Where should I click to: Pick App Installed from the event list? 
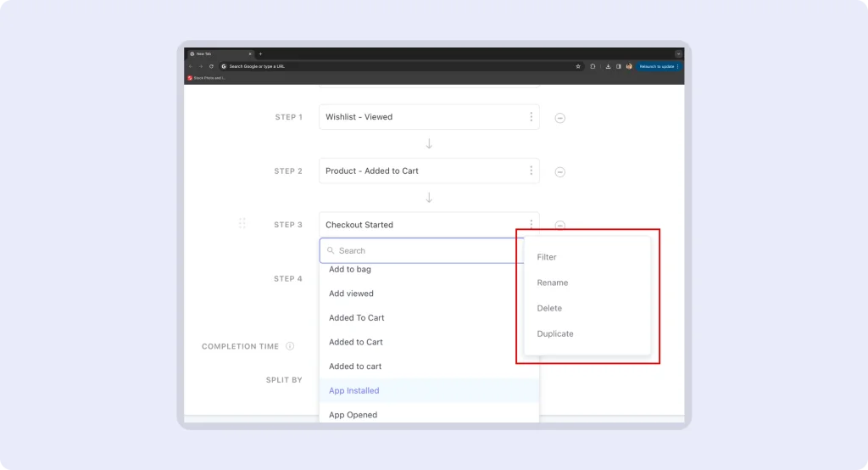(354, 391)
